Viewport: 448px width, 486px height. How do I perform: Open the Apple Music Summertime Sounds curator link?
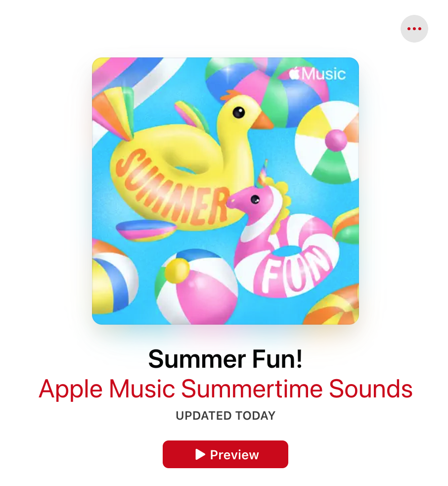click(225, 389)
